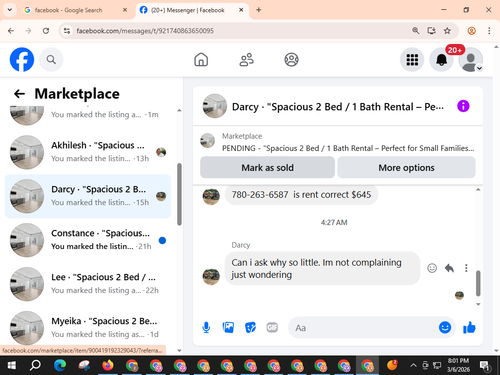
Task: Open Akhilesh conversation in Marketplace list
Action: tap(88, 152)
